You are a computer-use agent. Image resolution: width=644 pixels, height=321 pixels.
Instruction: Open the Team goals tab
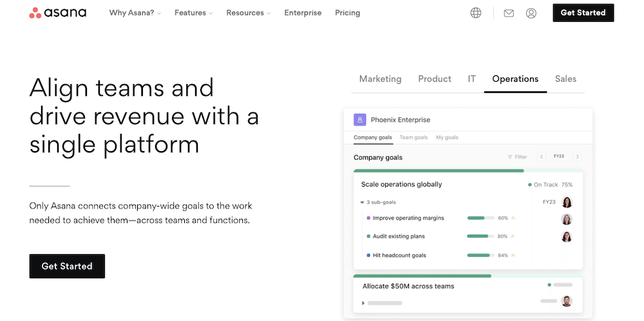[413, 138]
